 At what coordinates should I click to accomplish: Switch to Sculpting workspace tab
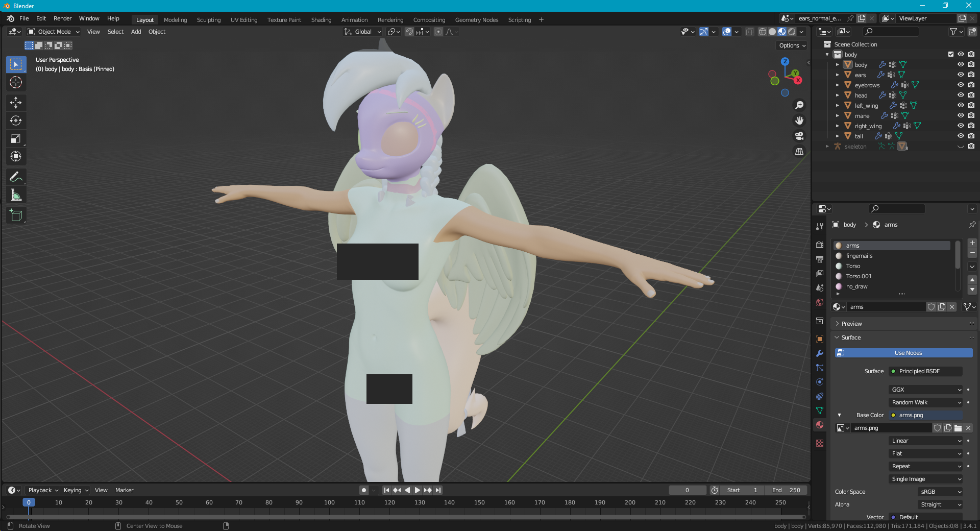(x=209, y=20)
